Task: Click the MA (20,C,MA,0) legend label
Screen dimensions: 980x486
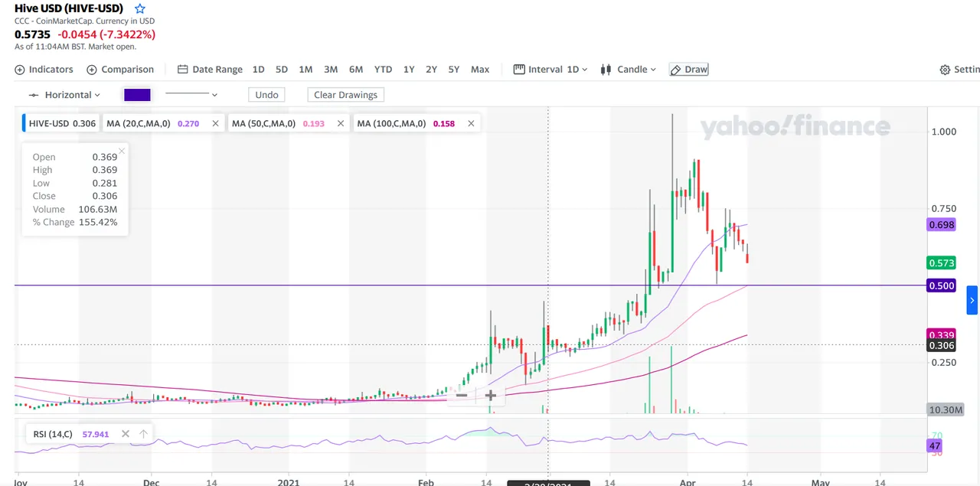Action: 139,123
